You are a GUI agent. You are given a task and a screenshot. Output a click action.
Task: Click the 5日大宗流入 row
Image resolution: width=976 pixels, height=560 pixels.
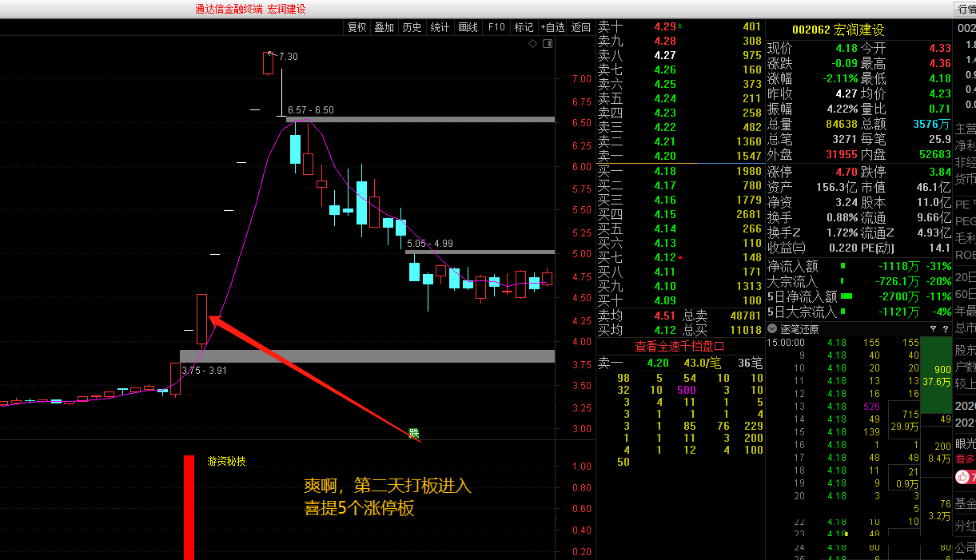(x=859, y=312)
